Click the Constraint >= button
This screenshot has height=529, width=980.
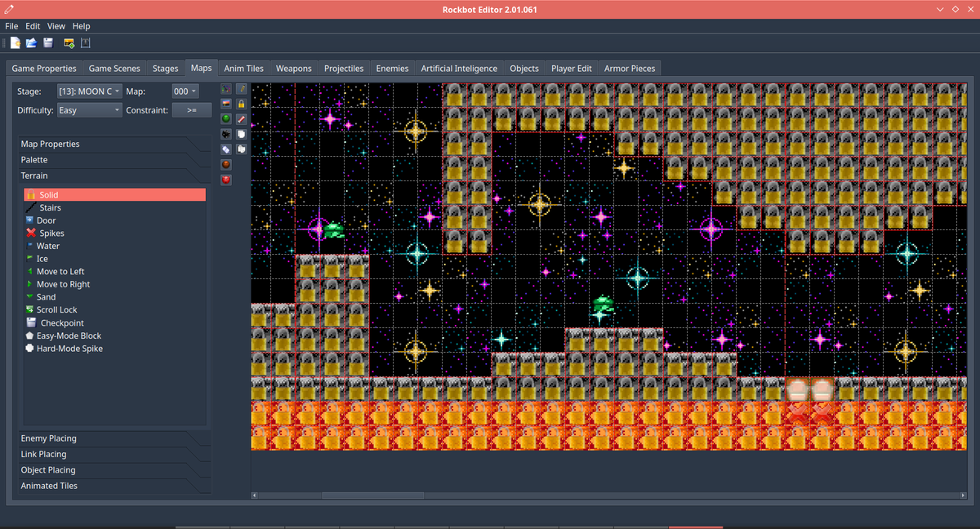tap(191, 109)
